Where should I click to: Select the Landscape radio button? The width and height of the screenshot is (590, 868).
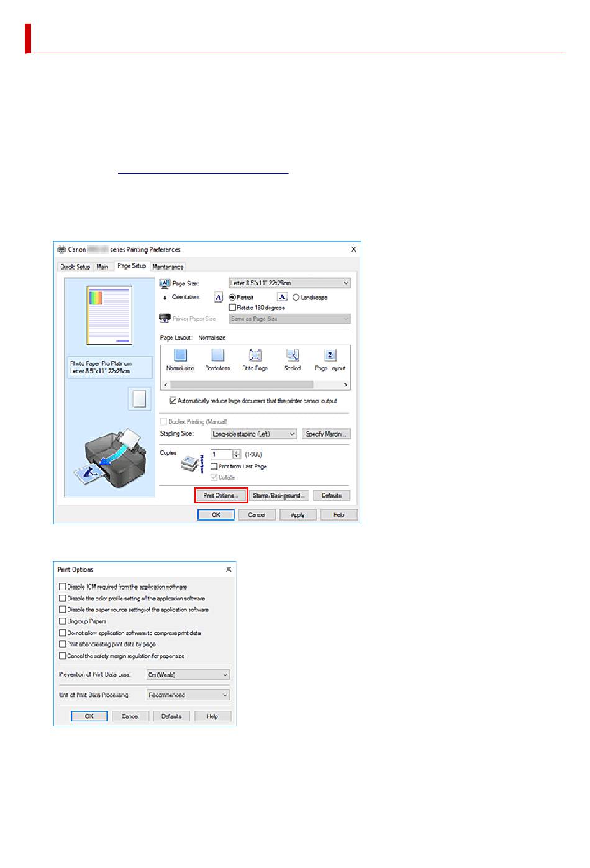pyautogui.click(x=296, y=298)
